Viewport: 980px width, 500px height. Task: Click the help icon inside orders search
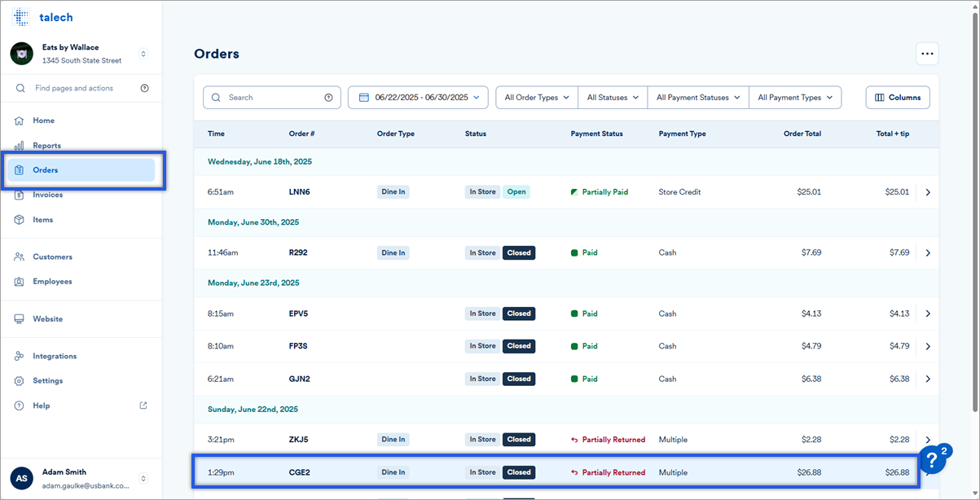328,97
